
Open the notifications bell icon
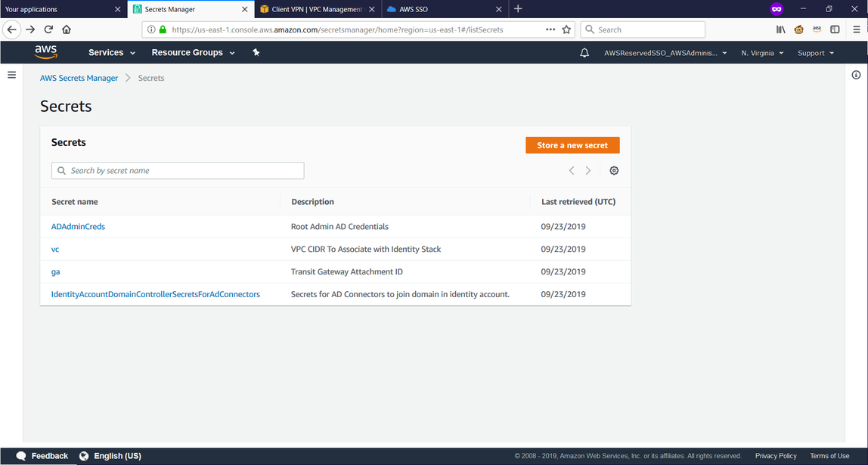[x=584, y=53]
